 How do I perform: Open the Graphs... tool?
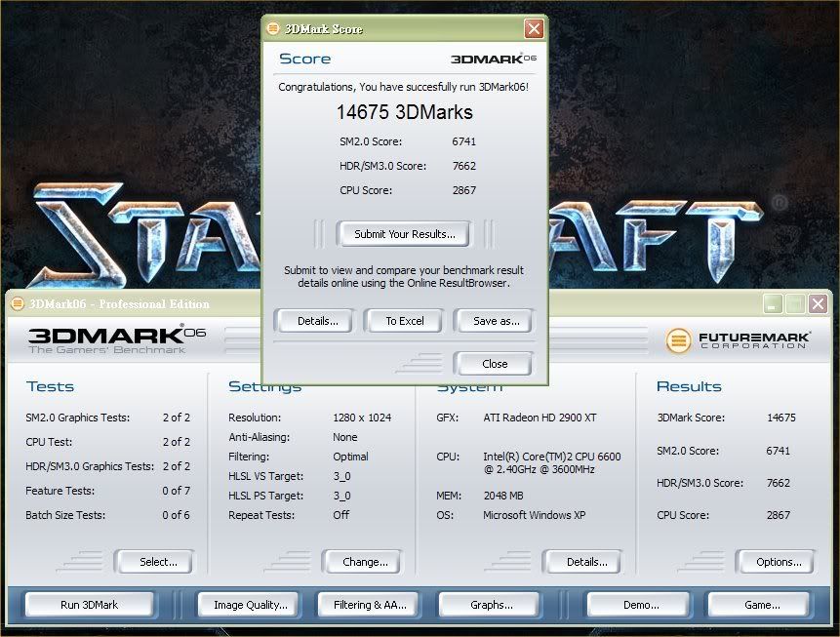tap(489, 605)
